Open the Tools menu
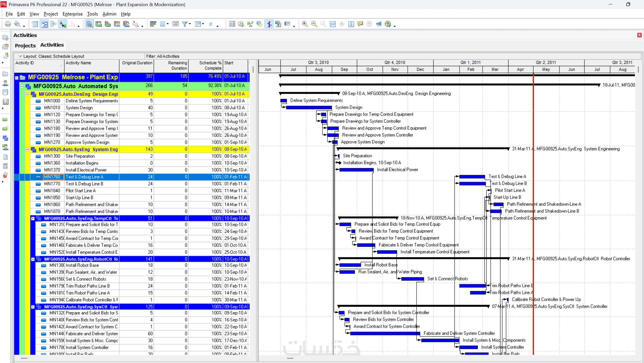Viewport: 644px width, 363px height. click(92, 14)
